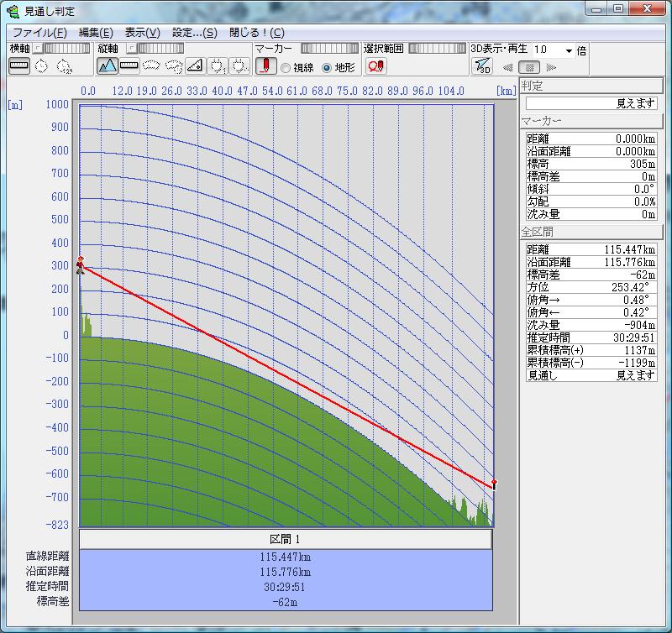Minimize the 見通し判定 window
672x633 pixels.
tap(597, 8)
